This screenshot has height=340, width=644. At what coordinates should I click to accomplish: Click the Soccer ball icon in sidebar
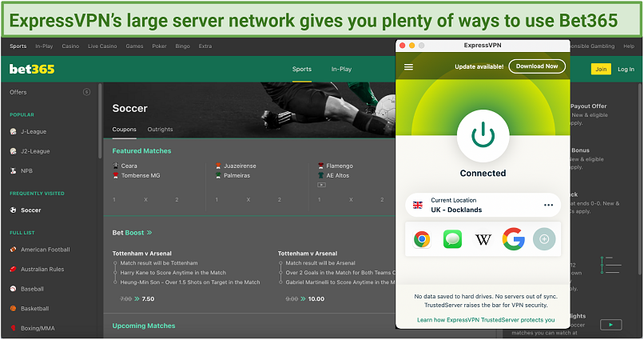(x=13, y=210)
